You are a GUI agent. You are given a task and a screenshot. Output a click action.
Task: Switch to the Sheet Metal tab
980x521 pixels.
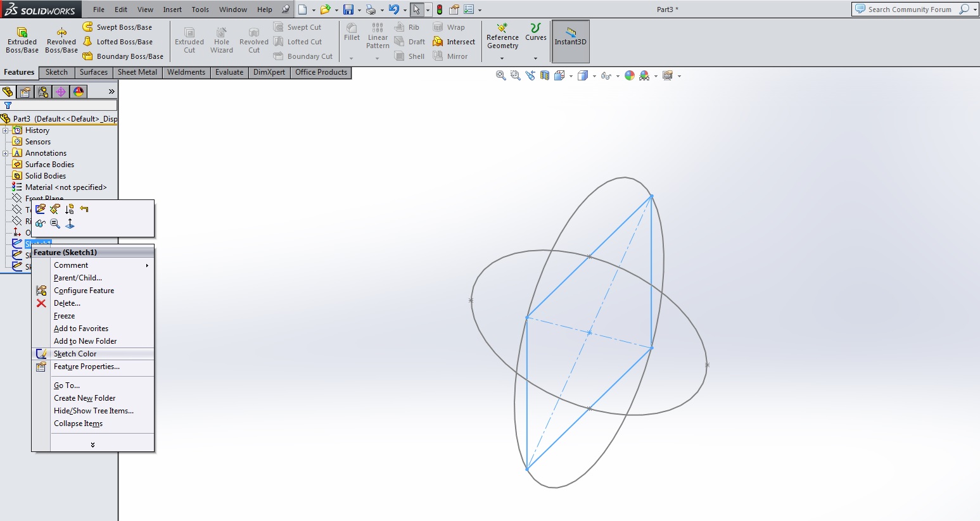coord(137,72)
